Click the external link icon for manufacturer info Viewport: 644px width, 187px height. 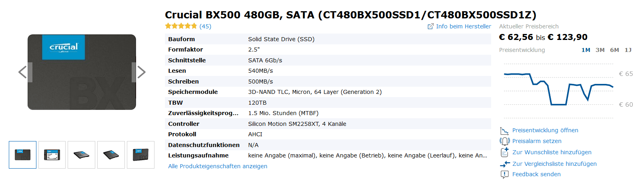click(431, 26)
